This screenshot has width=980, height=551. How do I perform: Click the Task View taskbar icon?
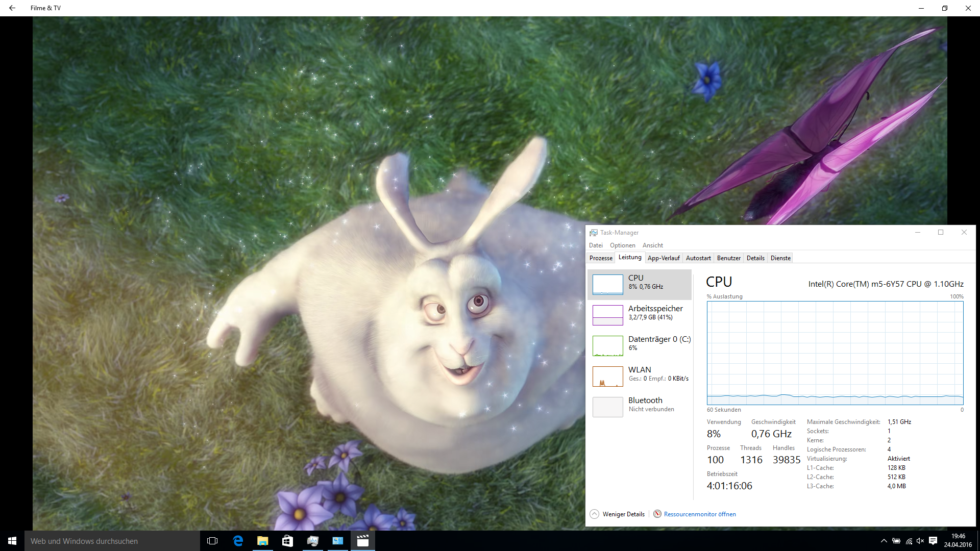[x=212, y=541]
